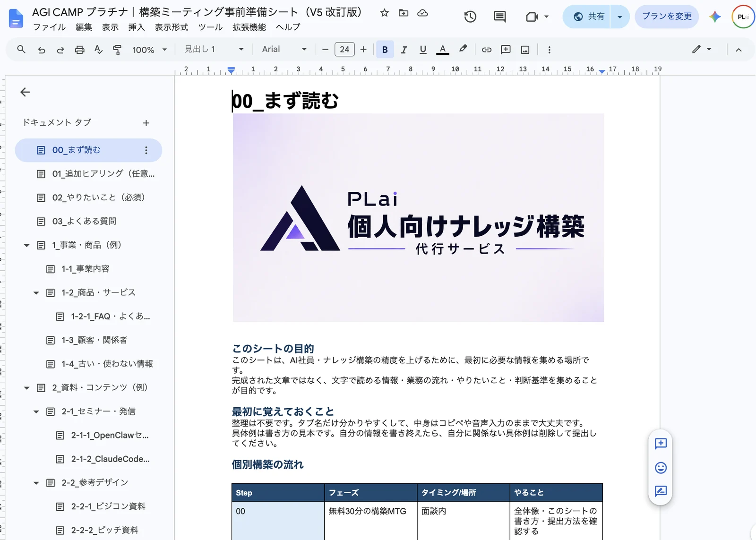The image size is (756, 540).
Task: Open the 表示 menu
Action: (x=110, y=27)
